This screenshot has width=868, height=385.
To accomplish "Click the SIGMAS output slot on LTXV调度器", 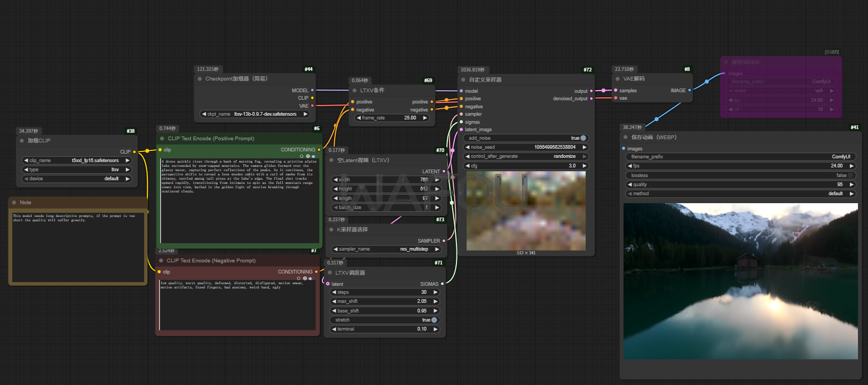I will [443, 284].
